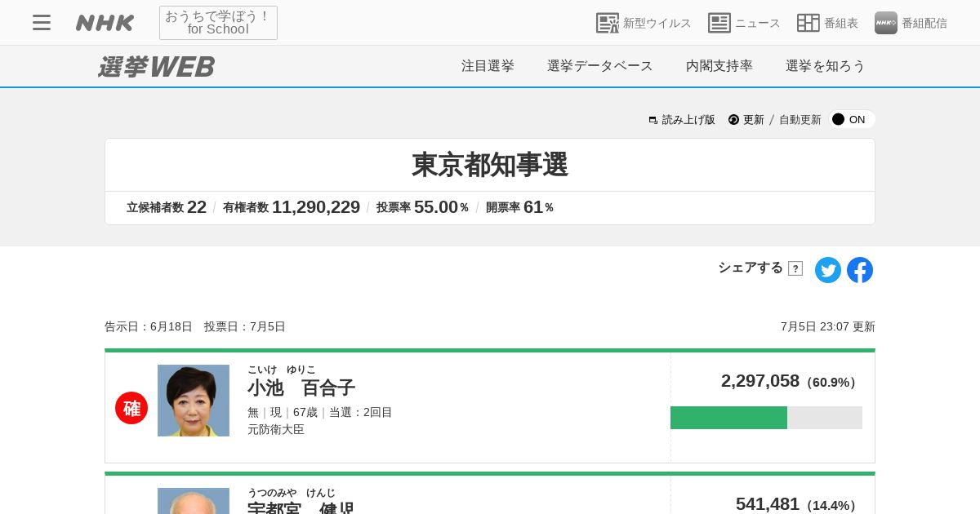Click the share help question mark icon
This screenshot has width=980, height=514.
coord(795,268)
